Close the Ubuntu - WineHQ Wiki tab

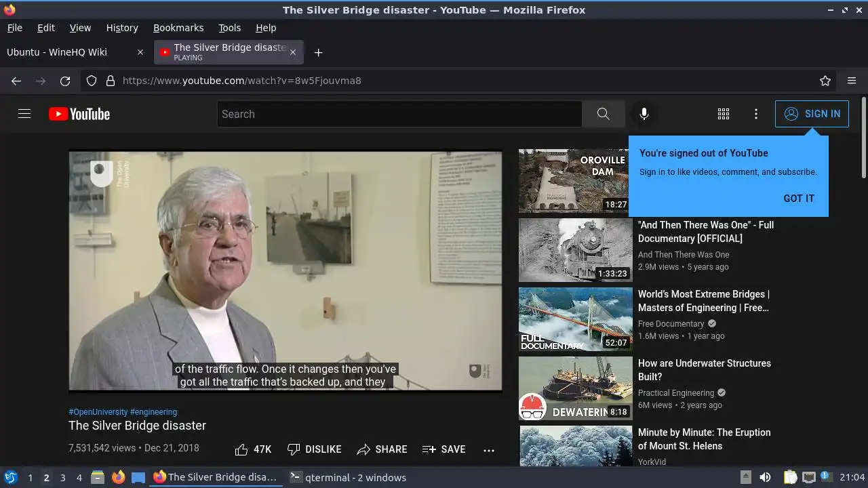pyautogui.click(x=140, y=52)
